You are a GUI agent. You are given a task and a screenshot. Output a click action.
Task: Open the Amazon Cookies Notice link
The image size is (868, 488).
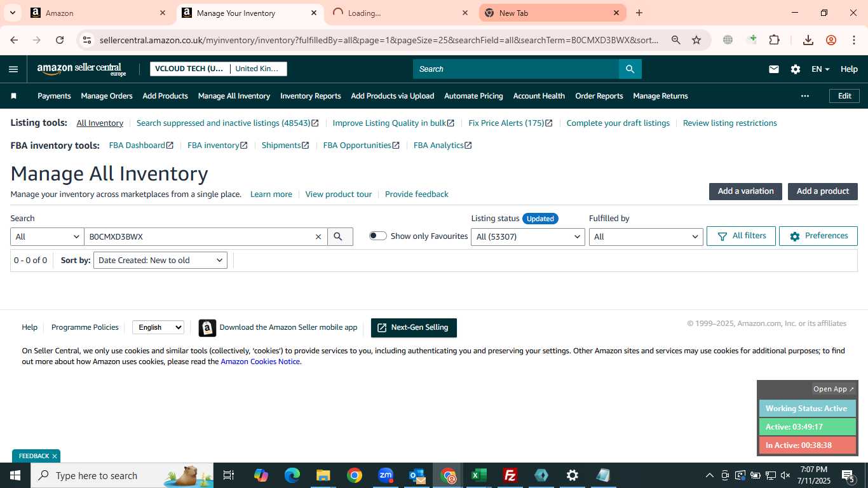pos(261,362)
